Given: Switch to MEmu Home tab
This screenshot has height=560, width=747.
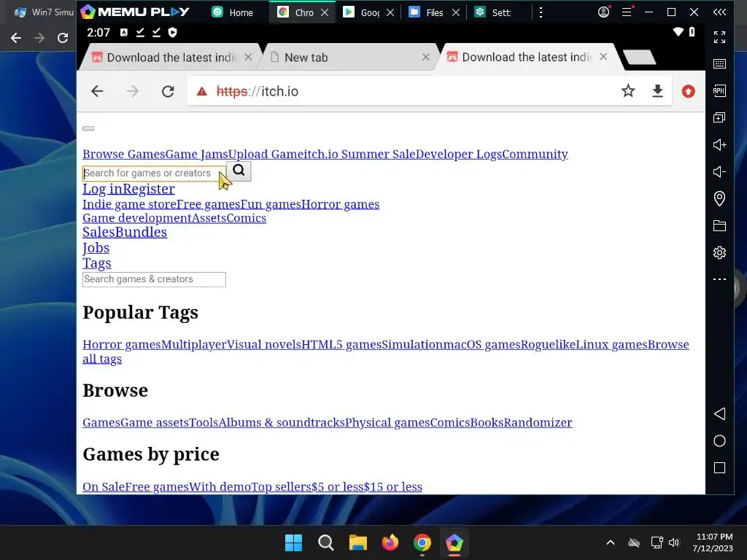Looking at the screenshot, I should pos(233,12).
